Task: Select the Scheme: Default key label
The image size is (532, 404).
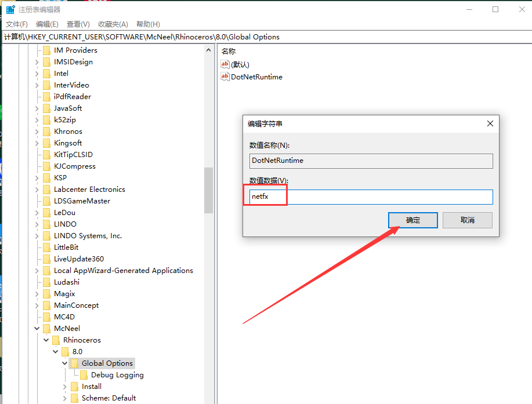Action: pos(108,398)
